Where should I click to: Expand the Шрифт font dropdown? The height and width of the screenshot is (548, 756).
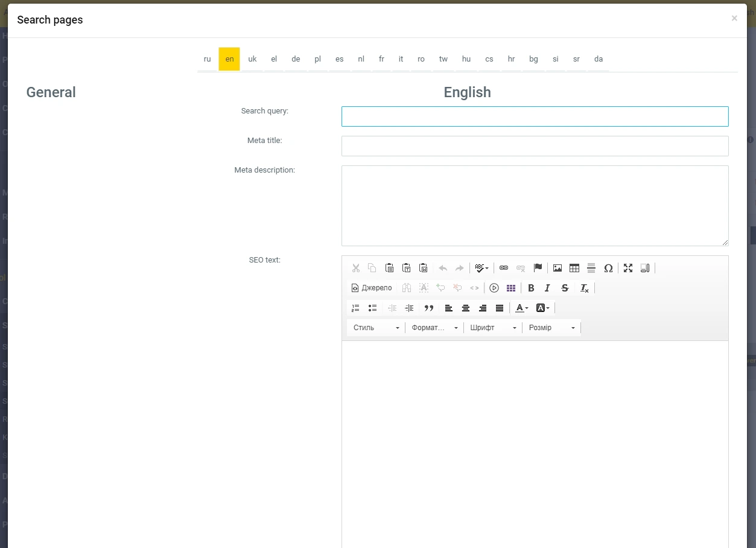coord(493,328)
